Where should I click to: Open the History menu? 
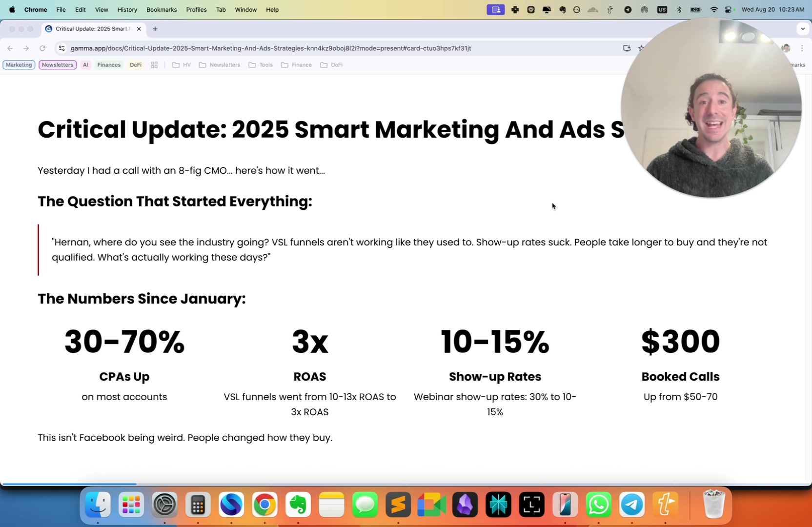click(x=127, y=10)
